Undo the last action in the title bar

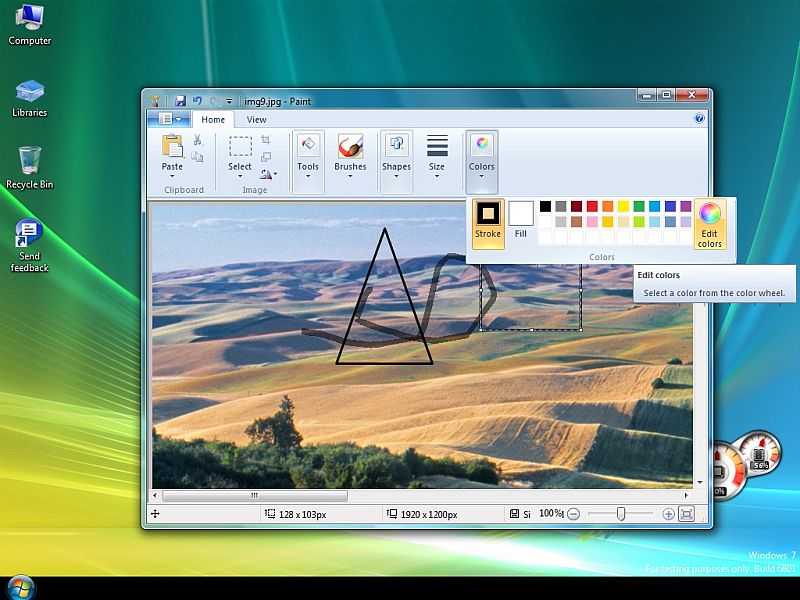[197, 101]
